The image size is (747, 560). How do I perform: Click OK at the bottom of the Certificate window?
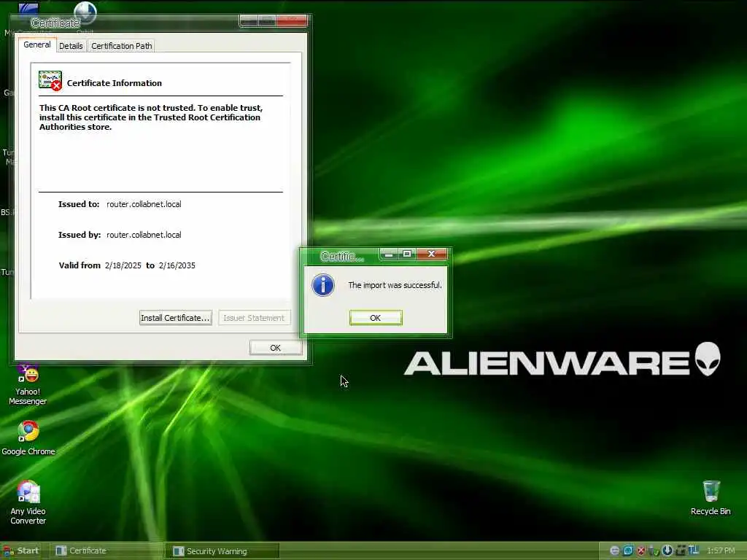click(275, 348)
